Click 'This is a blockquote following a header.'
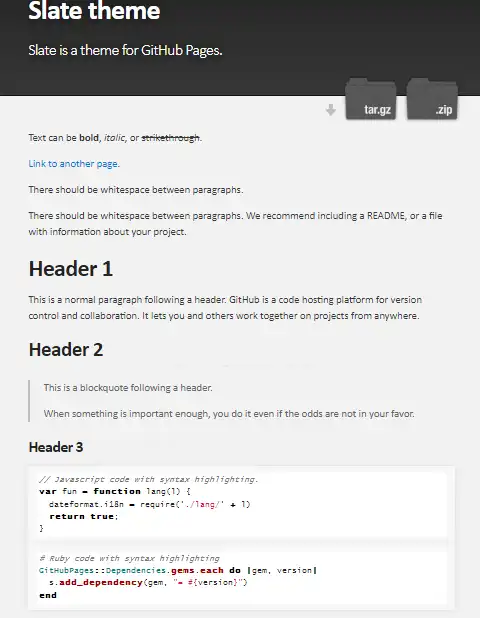This screenshot has width=480, height=618. (128, 388)
